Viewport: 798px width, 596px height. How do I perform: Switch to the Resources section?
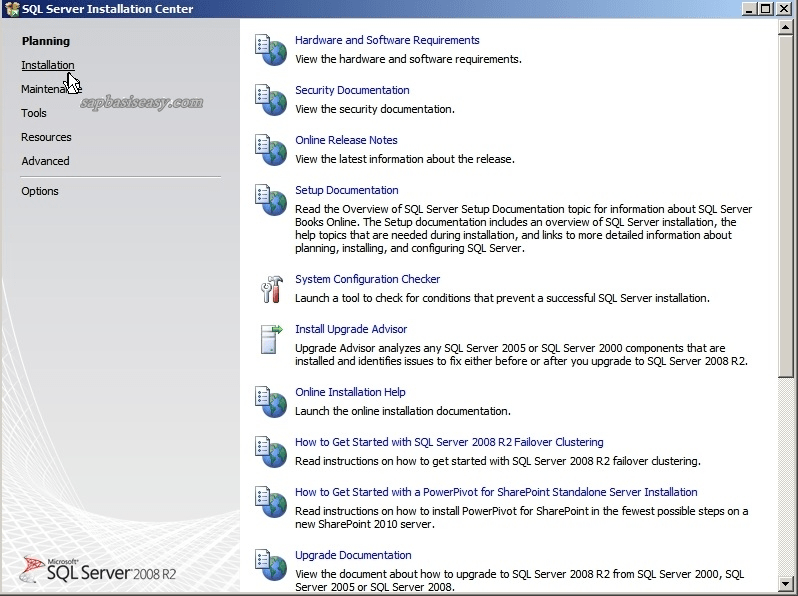point(46,137)
